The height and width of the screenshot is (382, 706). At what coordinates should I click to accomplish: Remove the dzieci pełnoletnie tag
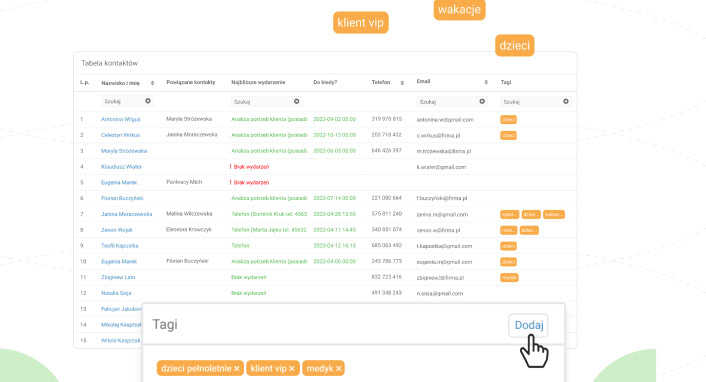(237, 368)
